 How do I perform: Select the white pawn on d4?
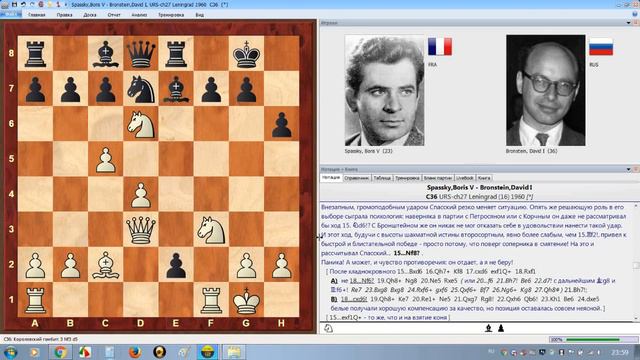tap(141, 194)
